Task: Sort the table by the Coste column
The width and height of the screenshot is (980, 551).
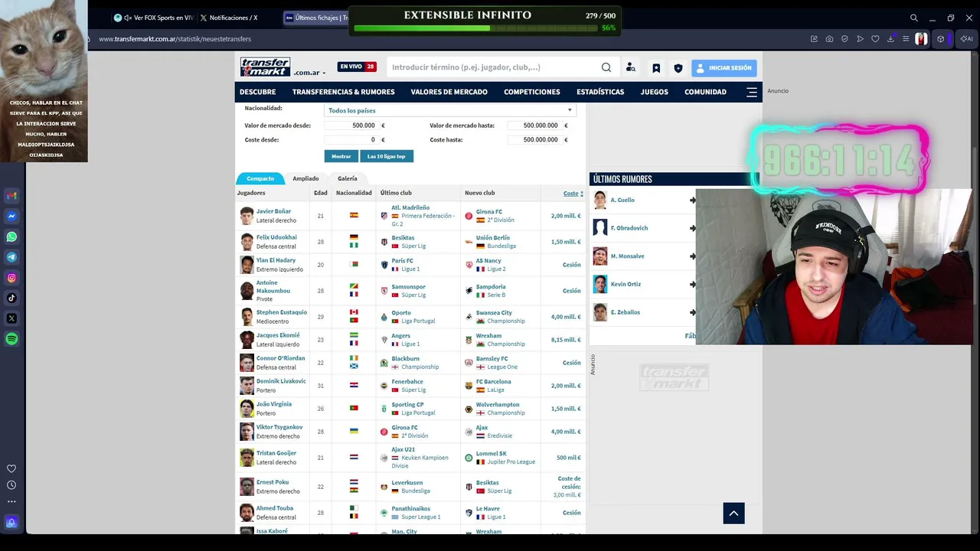Action: click(573, 194)
